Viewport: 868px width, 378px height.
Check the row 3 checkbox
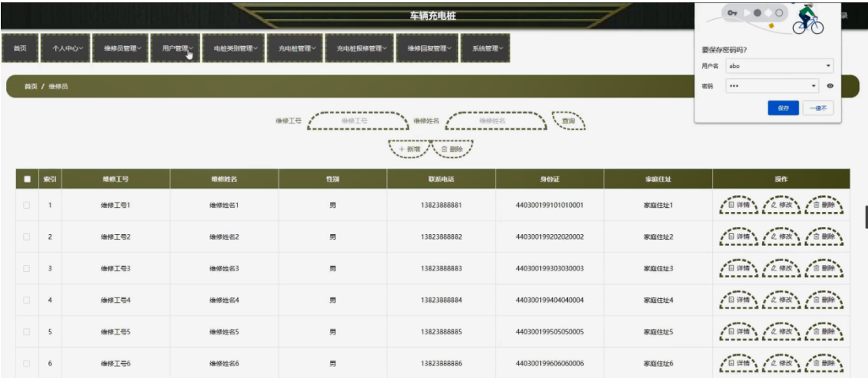pyautogui.click(x=27, y=268)
